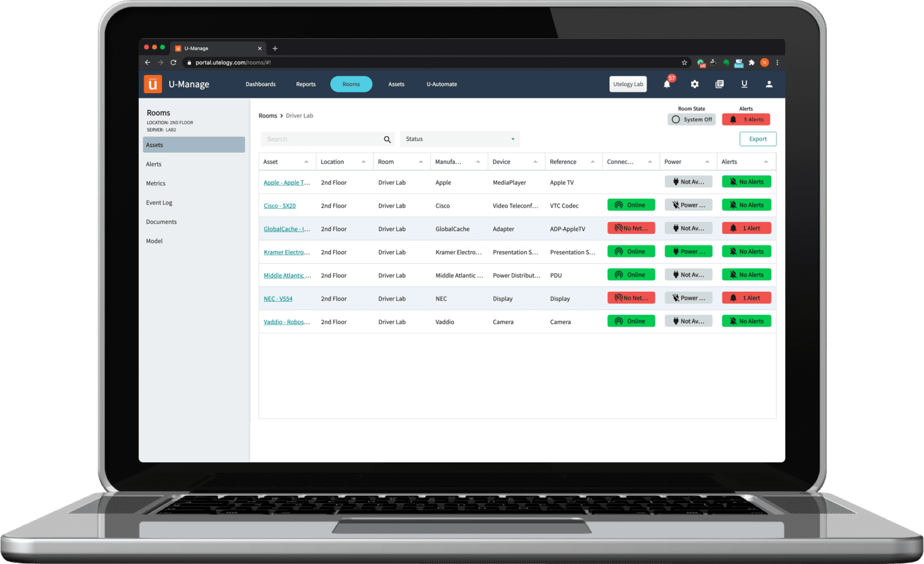This screenshot has width=924, height=564.
Task: Open the Middle Atlantic asset link
Action: coord(287,276)
